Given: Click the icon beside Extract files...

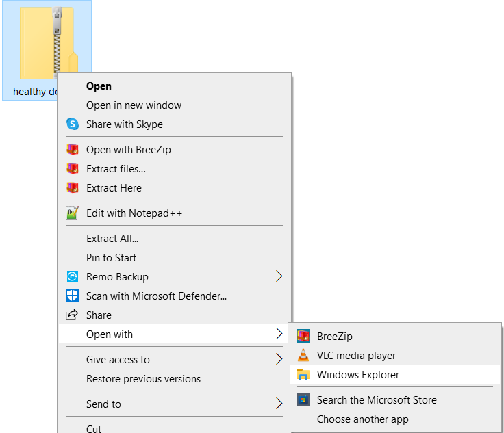Looking at the screenshot, I should point(73,169).
